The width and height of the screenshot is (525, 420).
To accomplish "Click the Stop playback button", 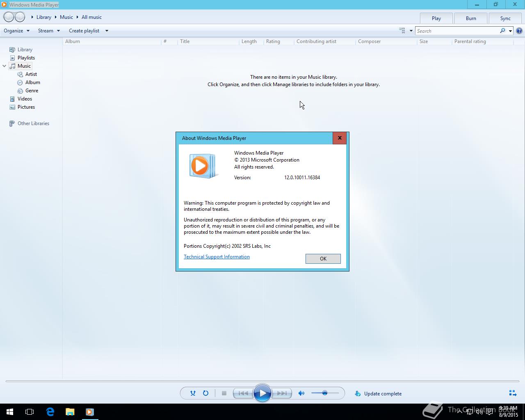I will 224,393.
